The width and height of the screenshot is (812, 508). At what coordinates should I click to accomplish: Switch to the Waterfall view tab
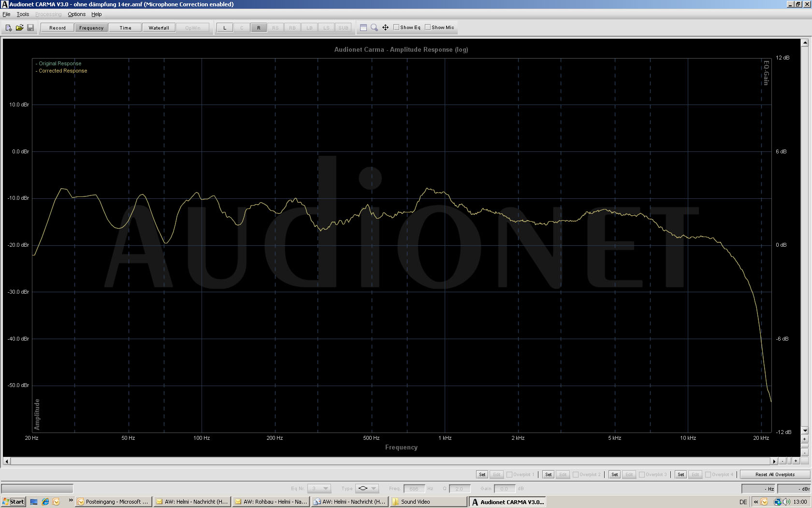[x=159, y=28]
